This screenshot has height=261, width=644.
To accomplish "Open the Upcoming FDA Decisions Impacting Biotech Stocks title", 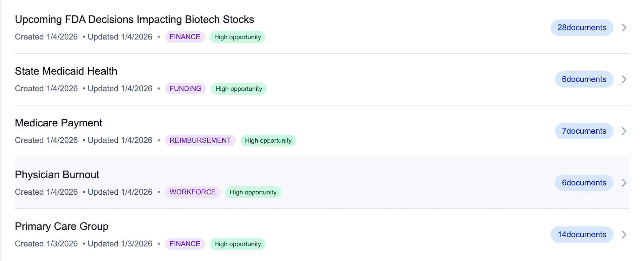I will coord(134,19).
